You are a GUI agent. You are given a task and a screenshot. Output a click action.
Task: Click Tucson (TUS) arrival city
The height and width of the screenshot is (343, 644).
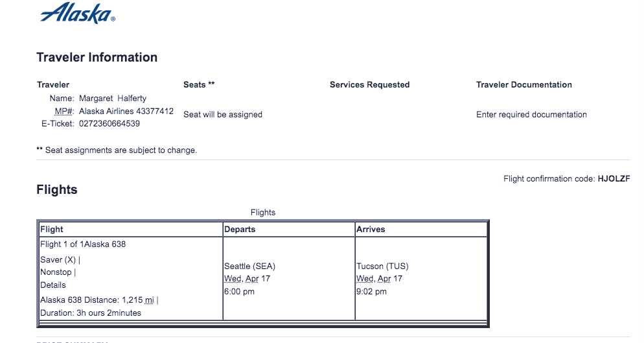pos(382,266)
